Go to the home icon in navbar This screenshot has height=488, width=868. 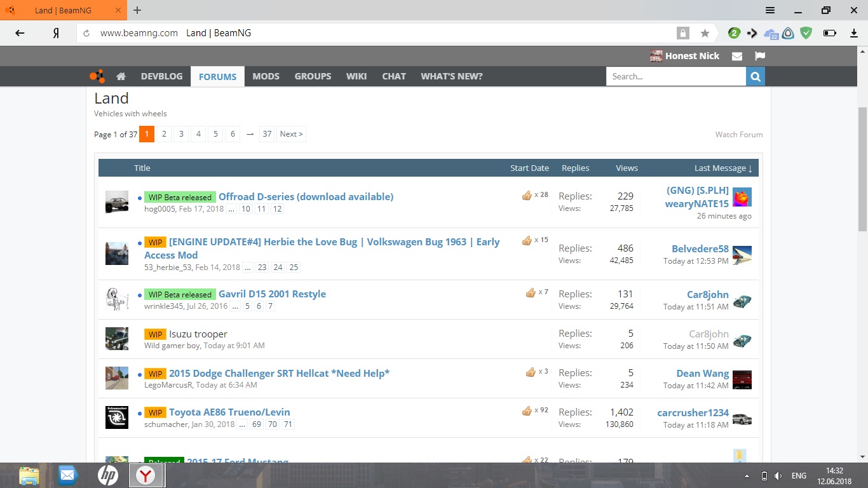tap(121, 76)
